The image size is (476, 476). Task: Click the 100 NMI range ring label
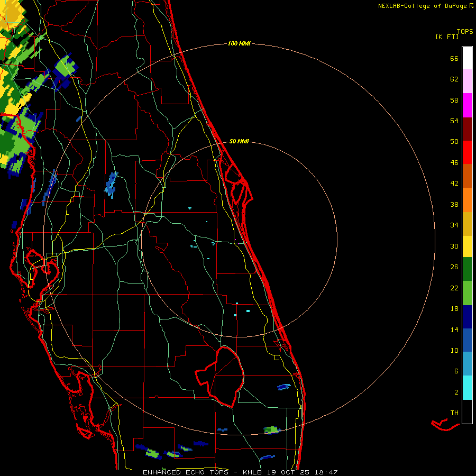(x=239, y=44)
